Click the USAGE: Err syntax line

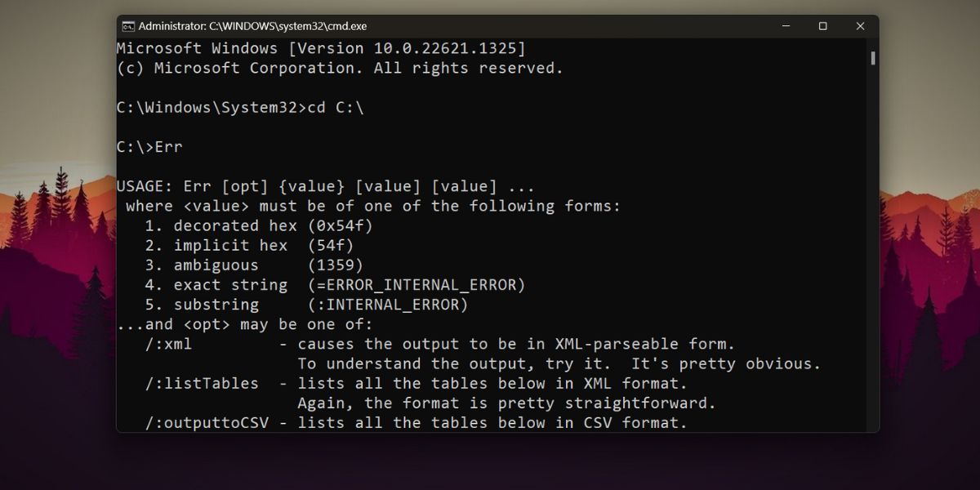[x=326, y=186]
